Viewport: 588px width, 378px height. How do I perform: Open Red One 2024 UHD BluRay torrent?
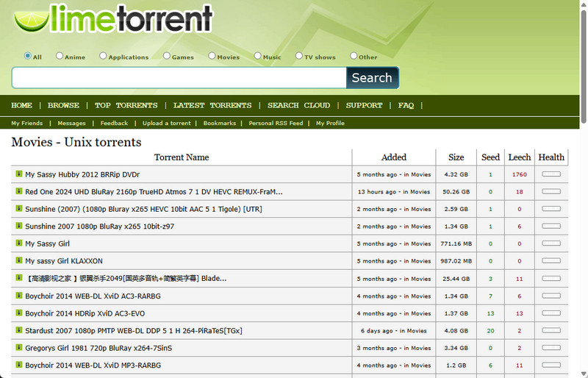(154, 192)
